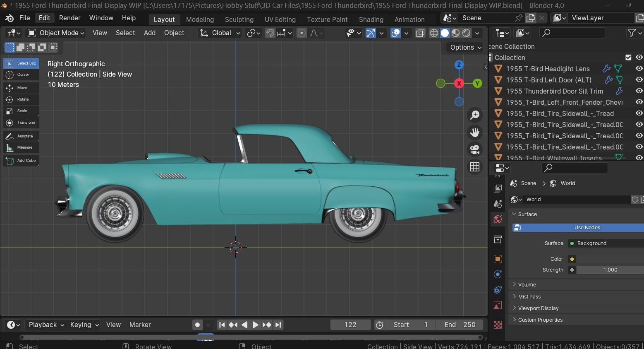Switch to the Shading workspace tab
Image resolution: width=644 pixels, height=349 pixels.
[x=371, y=19]
